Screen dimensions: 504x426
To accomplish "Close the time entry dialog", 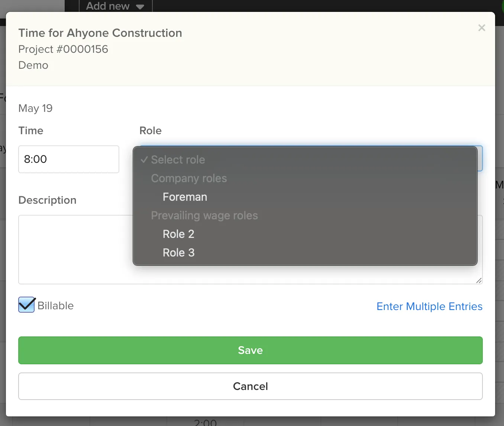I will 481,28.
